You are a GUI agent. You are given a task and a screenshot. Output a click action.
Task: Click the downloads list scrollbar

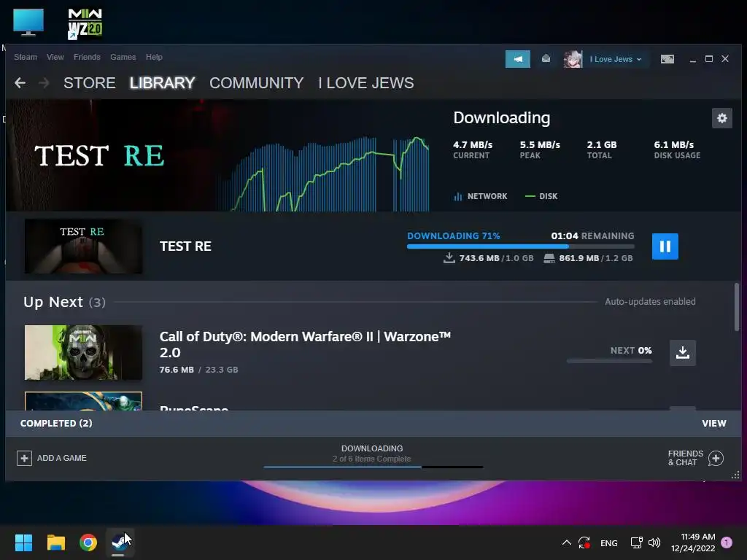(737, 307)
